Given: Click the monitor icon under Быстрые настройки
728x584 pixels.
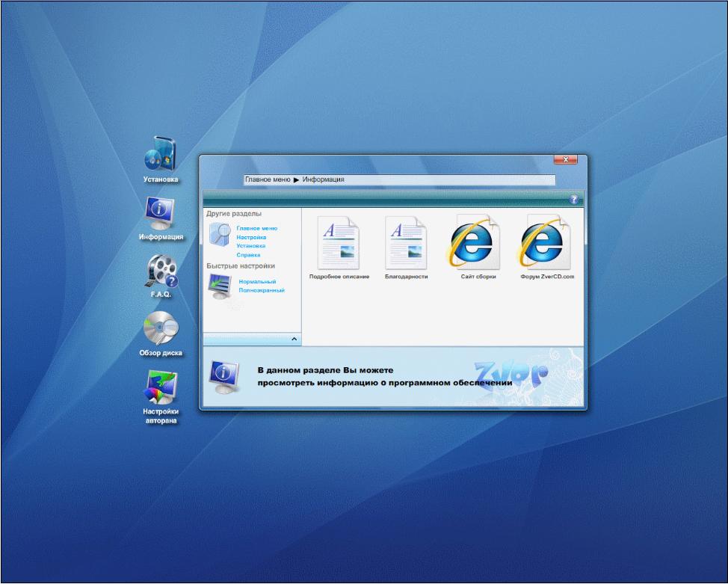Looking at the screenshot, I should [x=220, y=286].
